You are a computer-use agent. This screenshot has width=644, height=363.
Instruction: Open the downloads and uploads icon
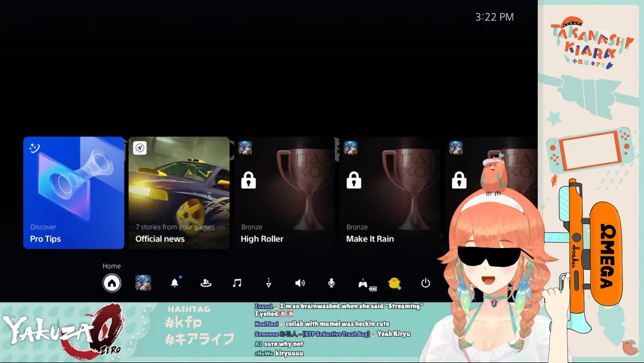[268, 283]
